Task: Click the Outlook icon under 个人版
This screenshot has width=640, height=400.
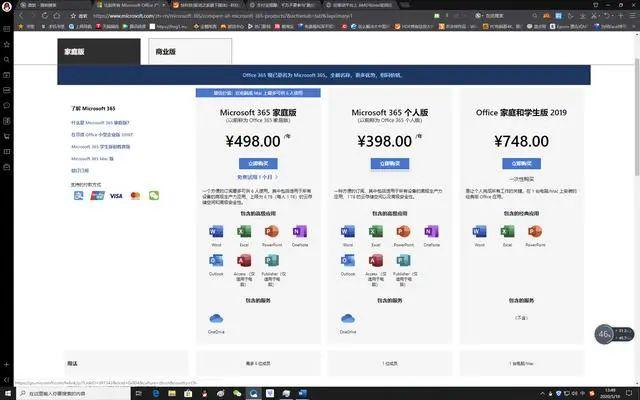Action: (348, 260)
